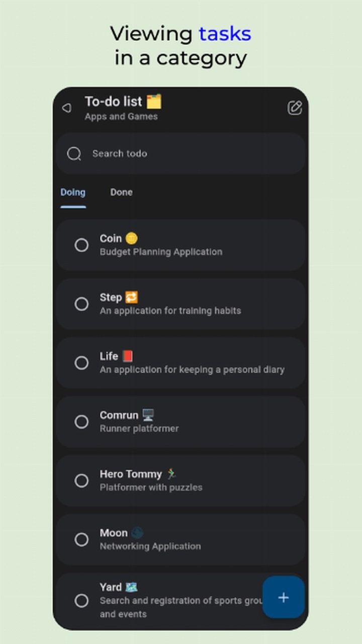
Task: Mark Comrun task as completed
Action: [81, 422]
